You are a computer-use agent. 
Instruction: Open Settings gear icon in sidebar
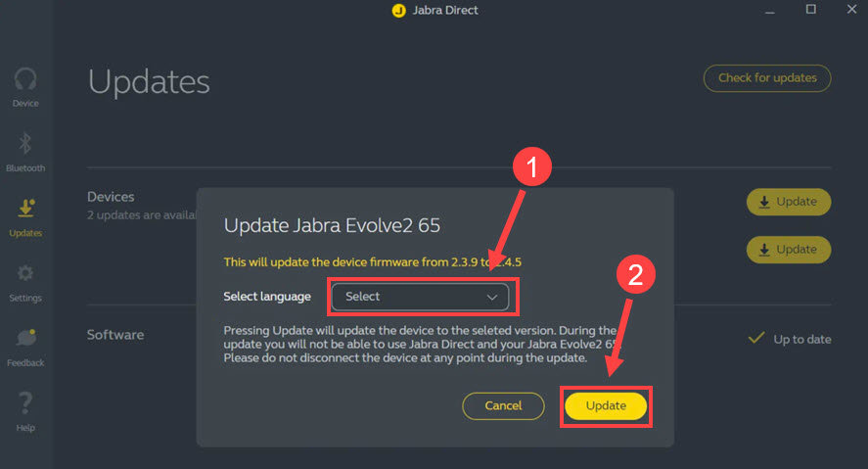click(x=25, y=273)
